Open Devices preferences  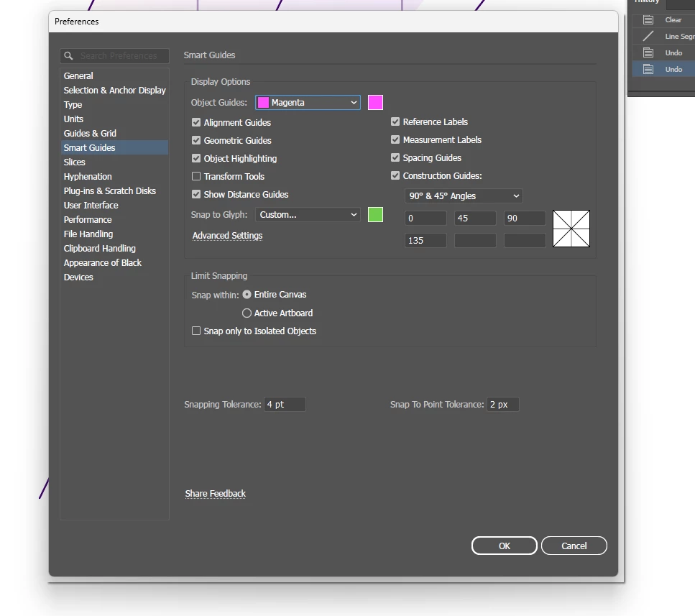click(78, 277)
